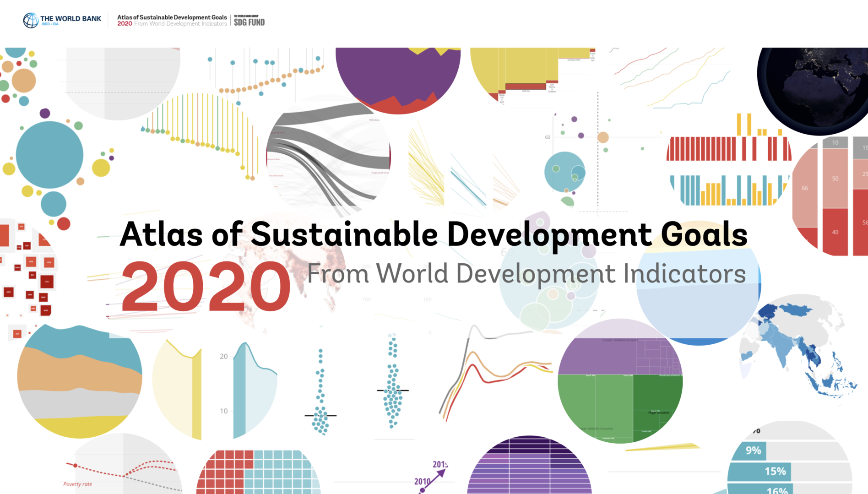The height and width of the screenshot is (494, 868).
Task: Click The World Bank IBRD-IDA logo
Action: tap(62, 19)
